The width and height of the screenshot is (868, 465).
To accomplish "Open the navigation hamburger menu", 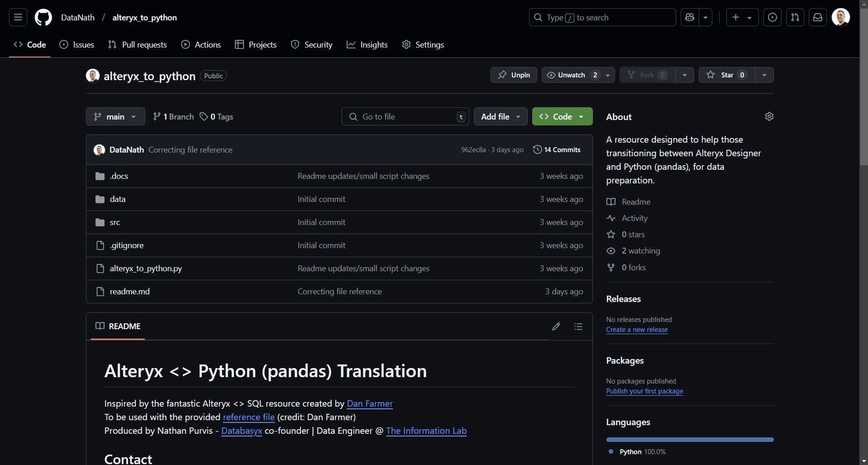I will [17, 17].
